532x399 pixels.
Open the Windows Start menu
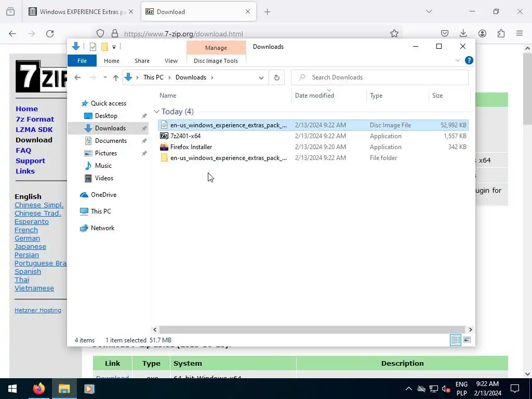point(12,389)
